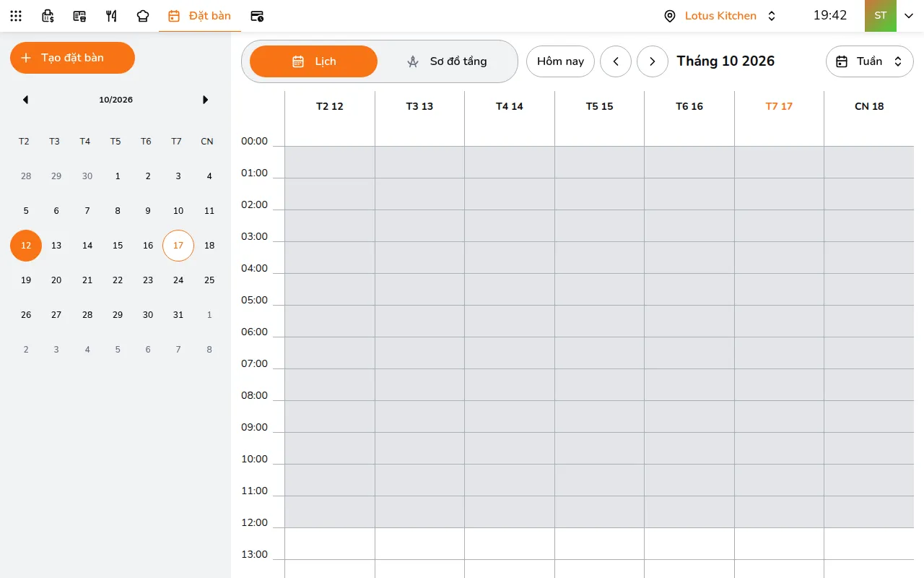Go to the previous week arrow
This screenshot has height=578, width=924.
click(x=616, y=61)
